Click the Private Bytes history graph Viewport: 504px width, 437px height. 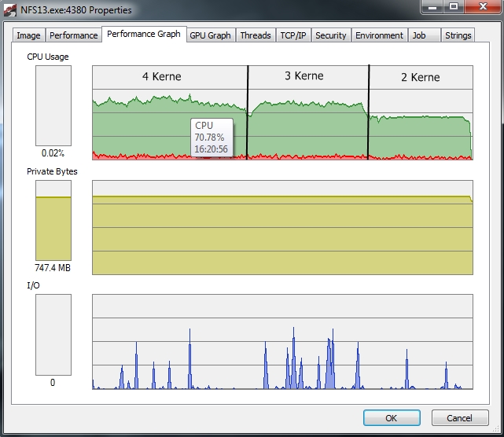282,227
